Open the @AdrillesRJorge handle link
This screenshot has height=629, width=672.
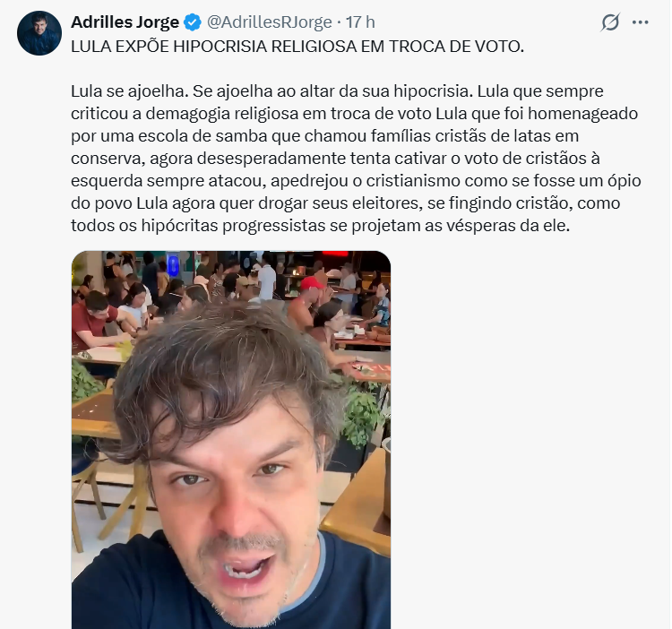click(270, 22)
